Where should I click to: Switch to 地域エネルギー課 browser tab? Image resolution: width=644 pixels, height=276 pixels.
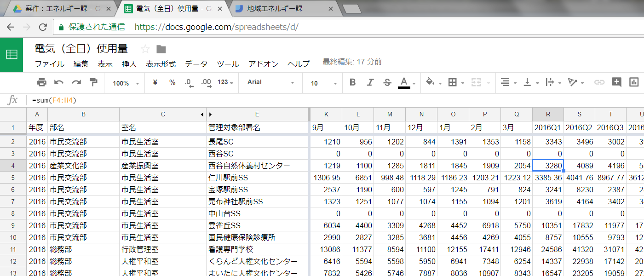tap(285, 9)
